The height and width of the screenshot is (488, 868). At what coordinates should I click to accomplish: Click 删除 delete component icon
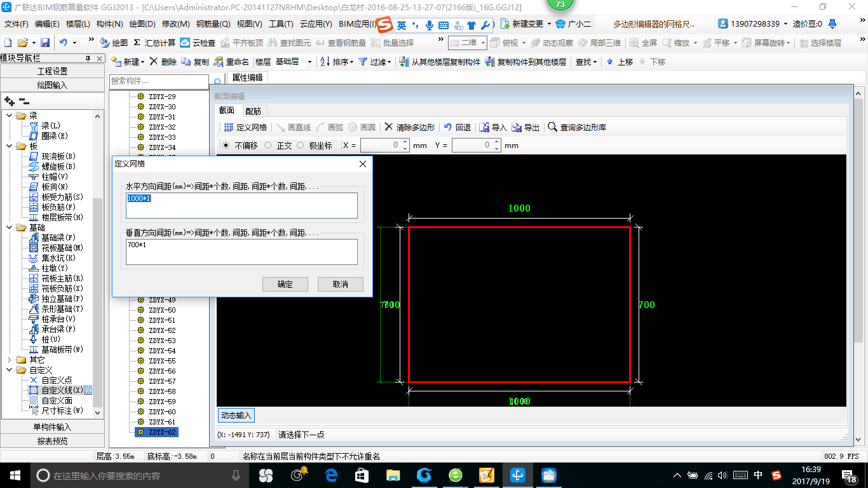pos(163,62)
